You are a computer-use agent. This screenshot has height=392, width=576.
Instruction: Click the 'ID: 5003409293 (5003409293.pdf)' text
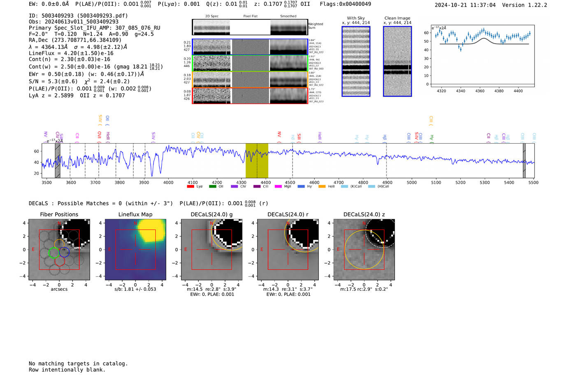pyautogui.click(x=78, y=16)
